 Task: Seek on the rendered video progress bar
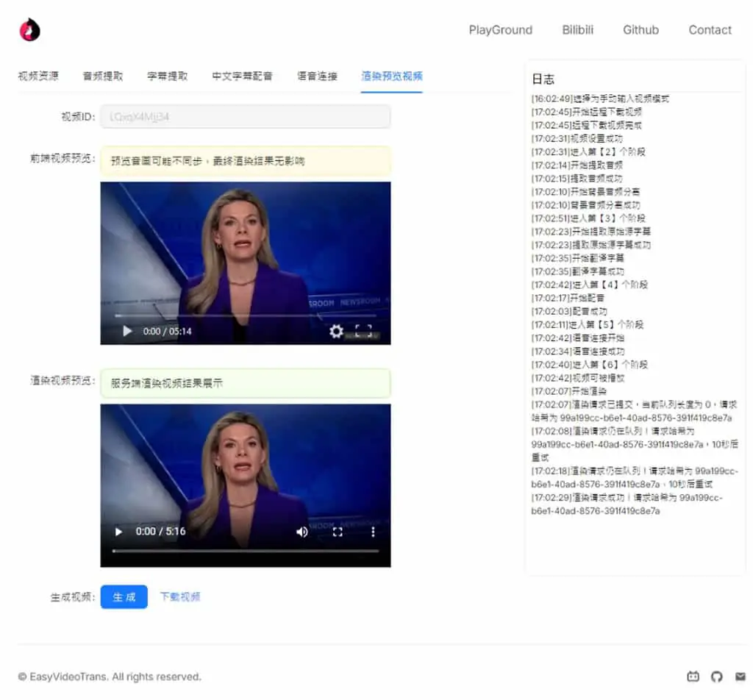[246, 551]
